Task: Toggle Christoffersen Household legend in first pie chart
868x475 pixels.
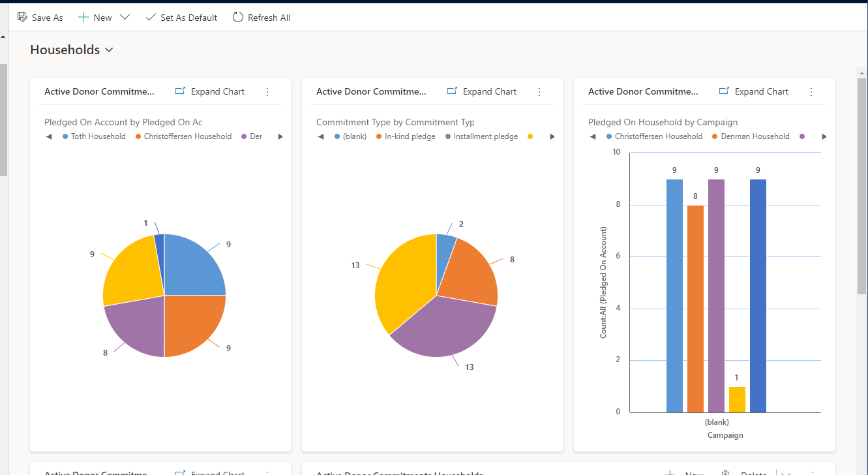Action: 183,136
